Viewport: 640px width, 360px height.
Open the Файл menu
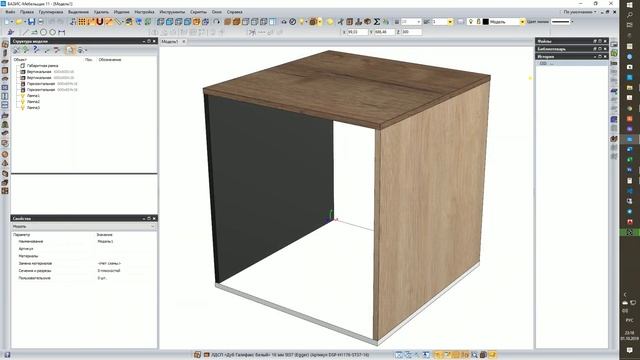[10, 12]
